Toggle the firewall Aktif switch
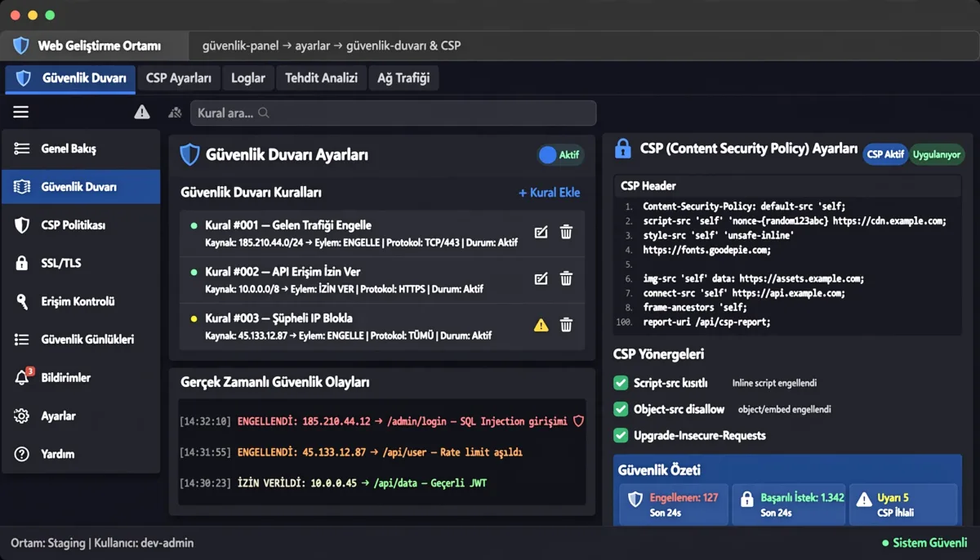 tap(560, 155)
